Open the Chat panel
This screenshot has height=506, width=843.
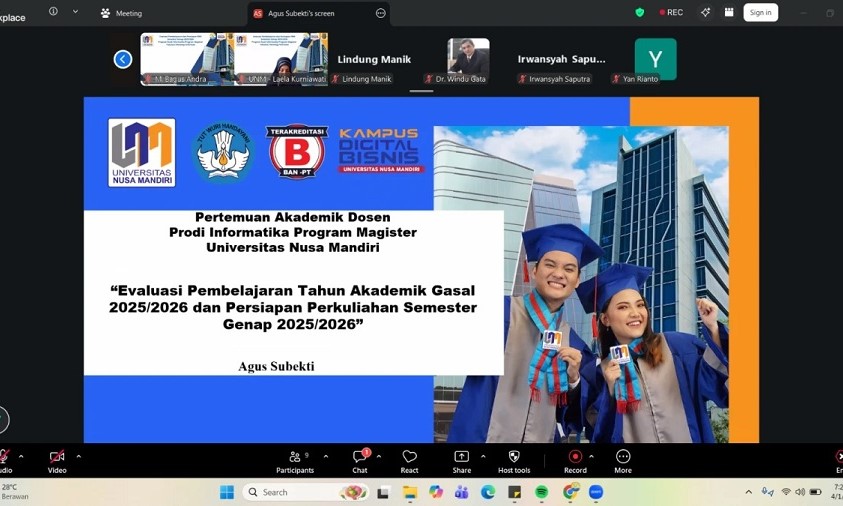tap(360, 460)
